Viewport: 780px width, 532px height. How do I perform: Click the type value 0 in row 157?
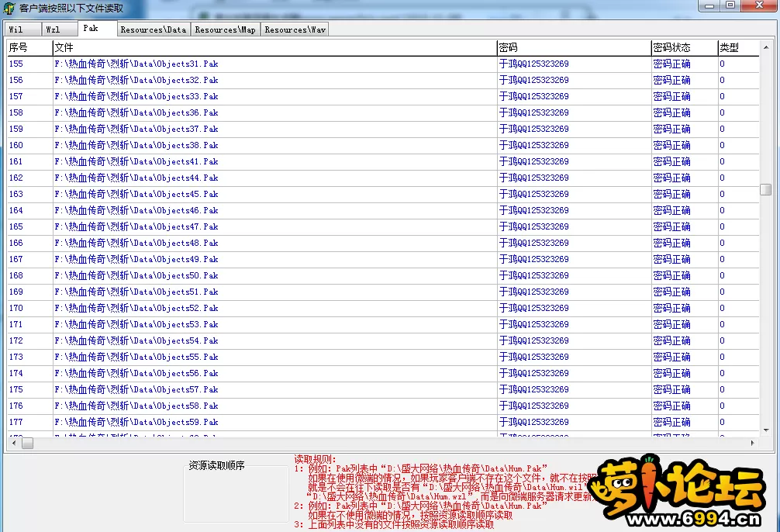click(x=723, y=96)
